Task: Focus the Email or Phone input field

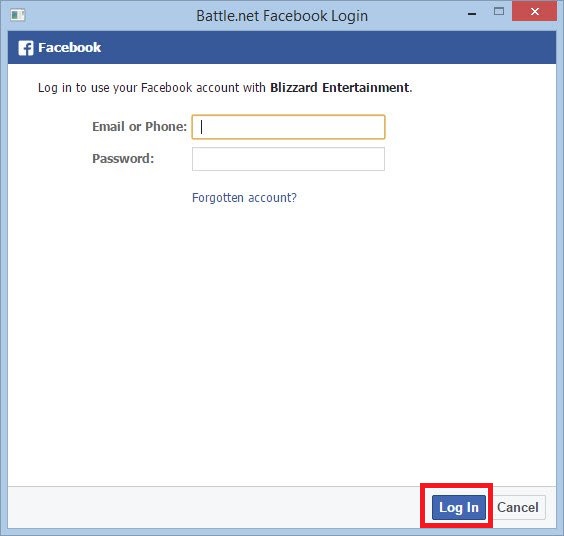Action: tap(288, 127)
